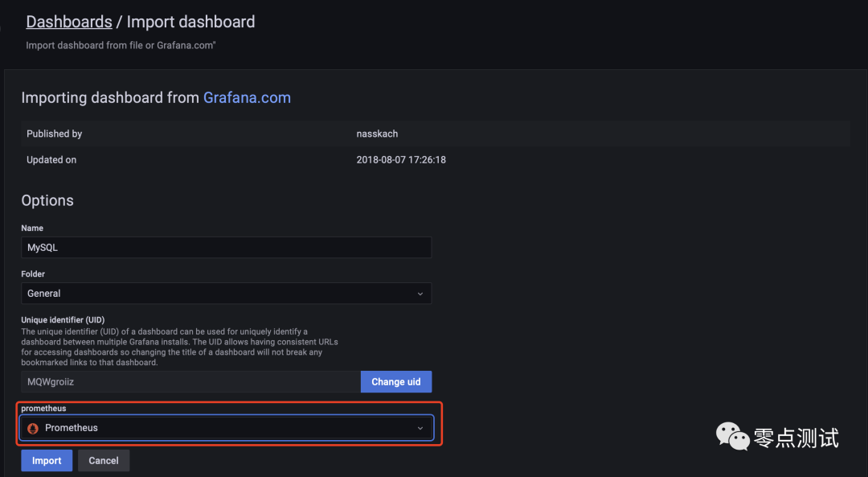This screenshot has width=868, height=477.
Task: Click the Prometheus flame icon
Action: pyautogui.click(x=33, y=428)
